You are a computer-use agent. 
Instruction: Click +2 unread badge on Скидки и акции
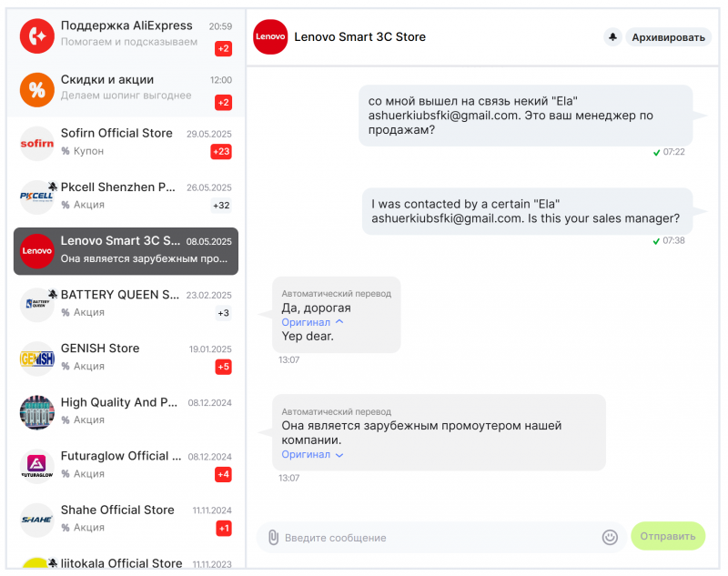point(223,103)
